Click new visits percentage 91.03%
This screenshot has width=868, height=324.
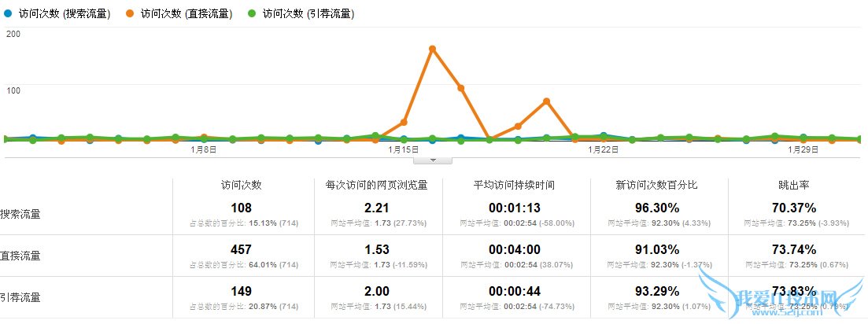[x=657, y=249]
